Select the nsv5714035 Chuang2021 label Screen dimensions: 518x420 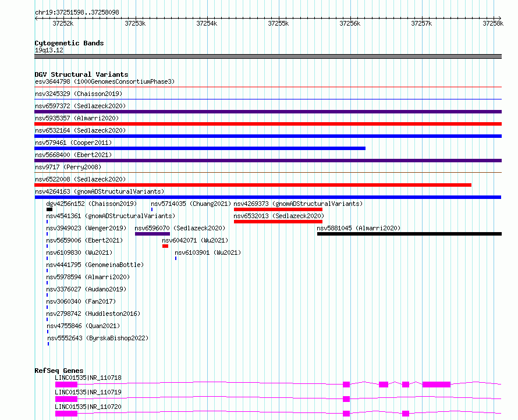pos(191,204)
